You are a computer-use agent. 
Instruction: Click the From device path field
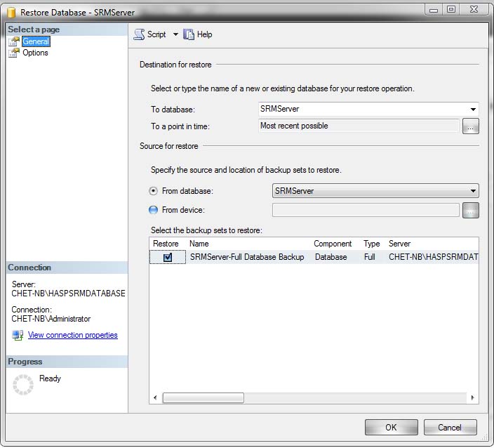coord(366,210)
